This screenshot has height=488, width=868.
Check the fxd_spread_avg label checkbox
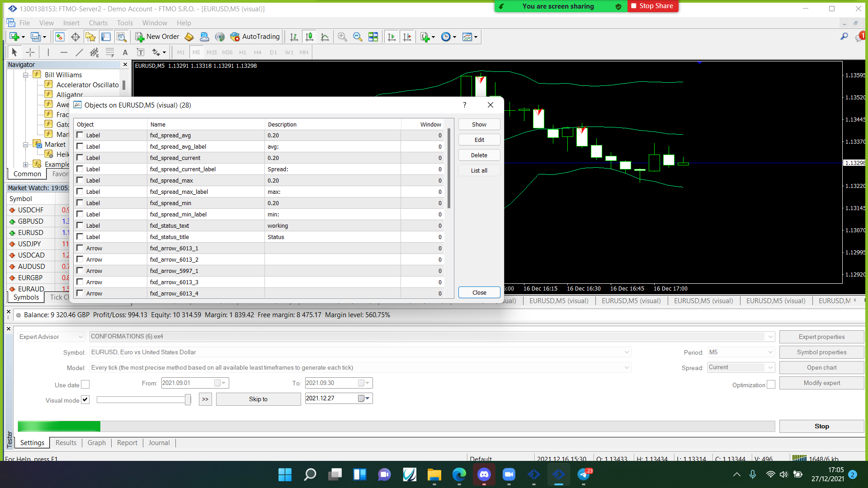click(x=80, y=135)
